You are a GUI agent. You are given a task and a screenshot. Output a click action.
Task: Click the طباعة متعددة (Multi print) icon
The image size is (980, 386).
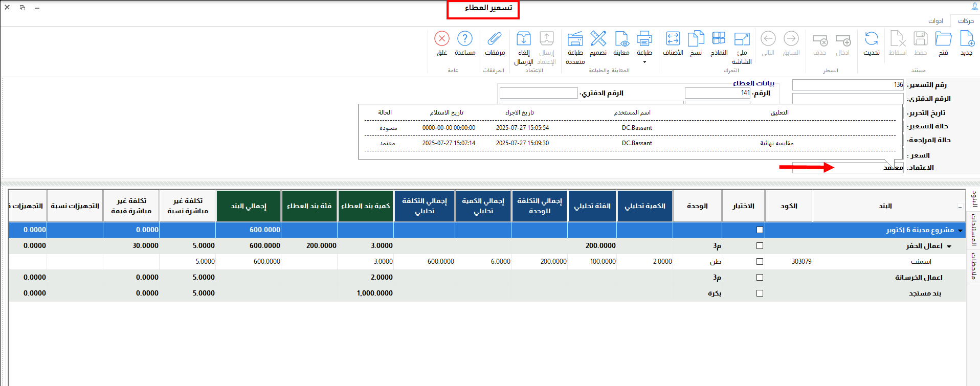coord(575,38)
